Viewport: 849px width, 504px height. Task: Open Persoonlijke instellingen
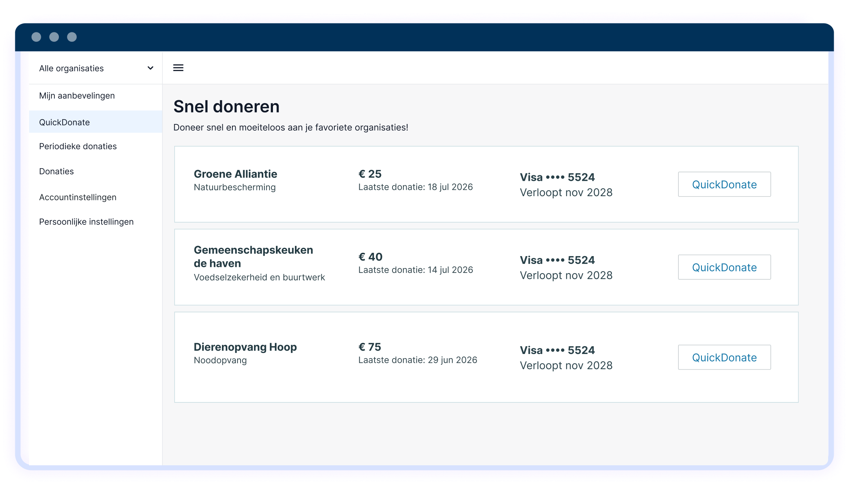pyautogui.click(x=86, y=222)
